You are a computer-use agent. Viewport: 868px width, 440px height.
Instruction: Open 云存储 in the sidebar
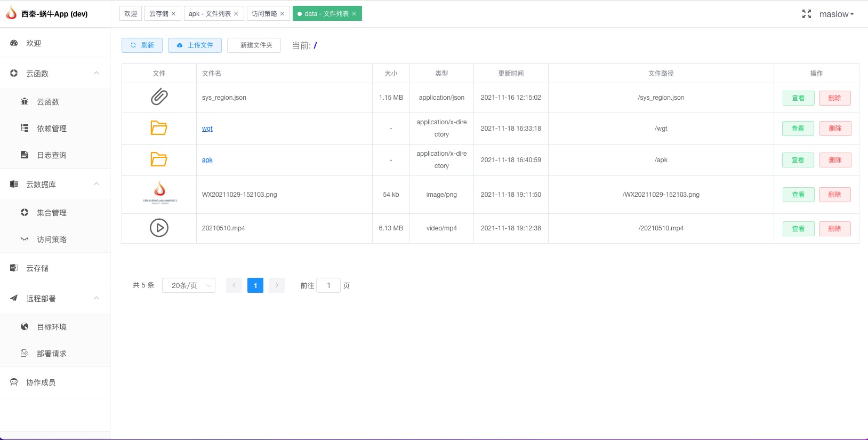[x=55, y=268]
